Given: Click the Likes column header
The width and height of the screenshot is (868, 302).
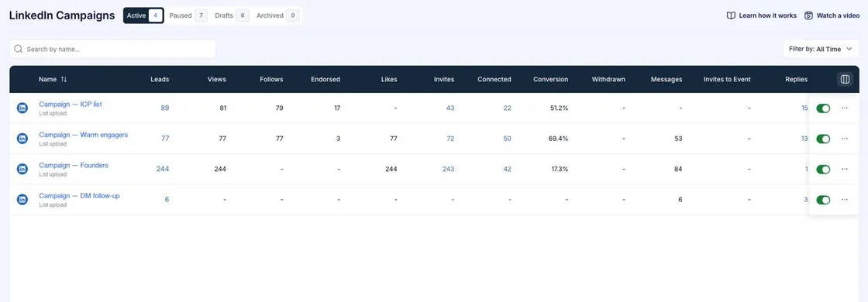Looking at the screenshot, I should (389, 80).
